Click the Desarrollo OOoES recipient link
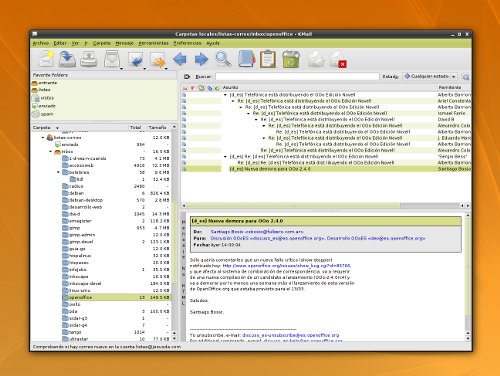The width and height of the screenshot is (500, 376). pyautogui.click(x=376, y=238)
